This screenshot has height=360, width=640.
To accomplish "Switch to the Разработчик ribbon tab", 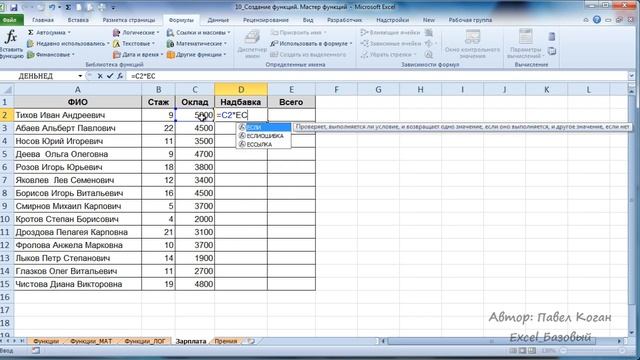I will [344, 20].
